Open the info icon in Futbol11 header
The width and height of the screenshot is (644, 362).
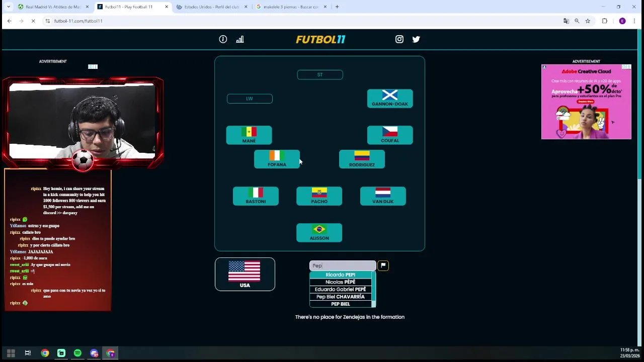coord(223,39)
